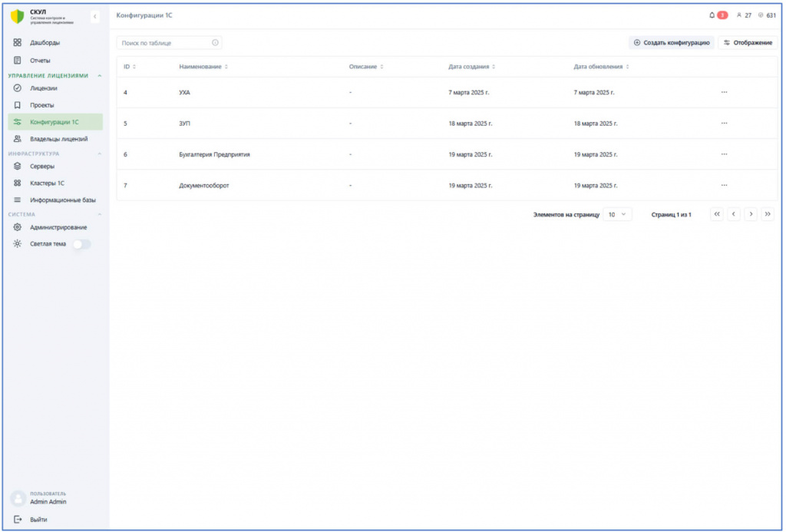Sort by Описание column

366,67
